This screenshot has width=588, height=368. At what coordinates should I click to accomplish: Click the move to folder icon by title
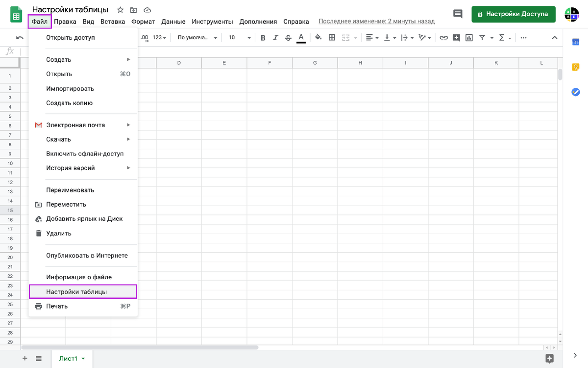tap(134, 10)
